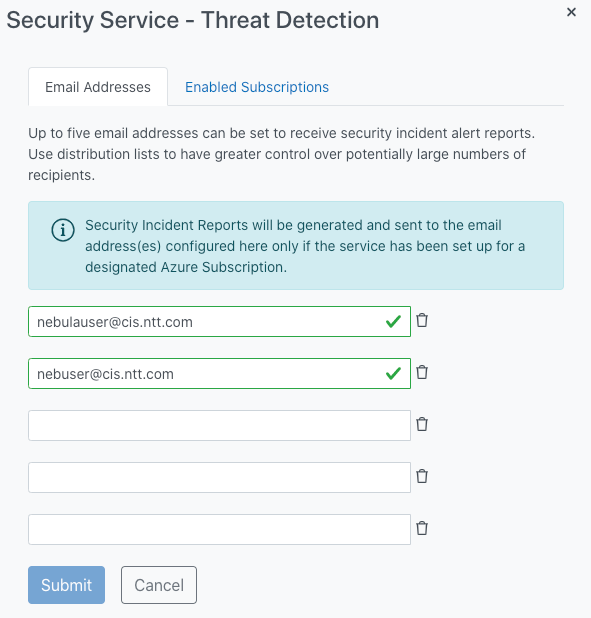591x618 pixels.
Task: Close the Threat Detection dialog
Action: [x=571, y=12]
